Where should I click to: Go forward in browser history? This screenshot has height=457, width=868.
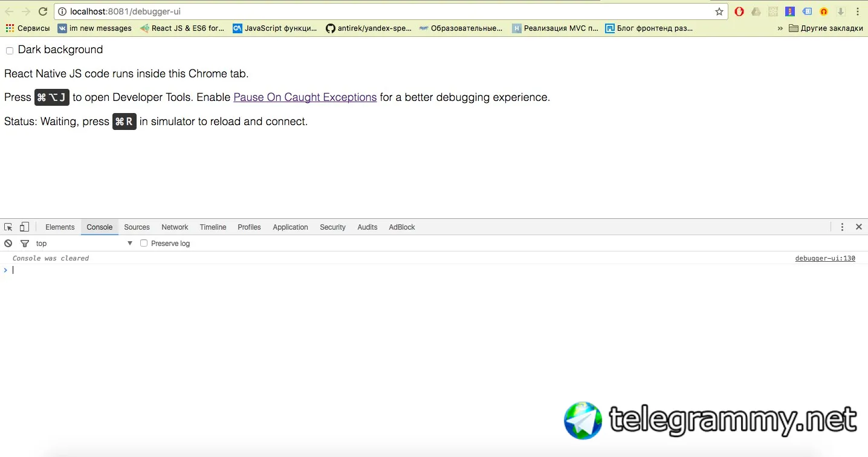(25, 11)
